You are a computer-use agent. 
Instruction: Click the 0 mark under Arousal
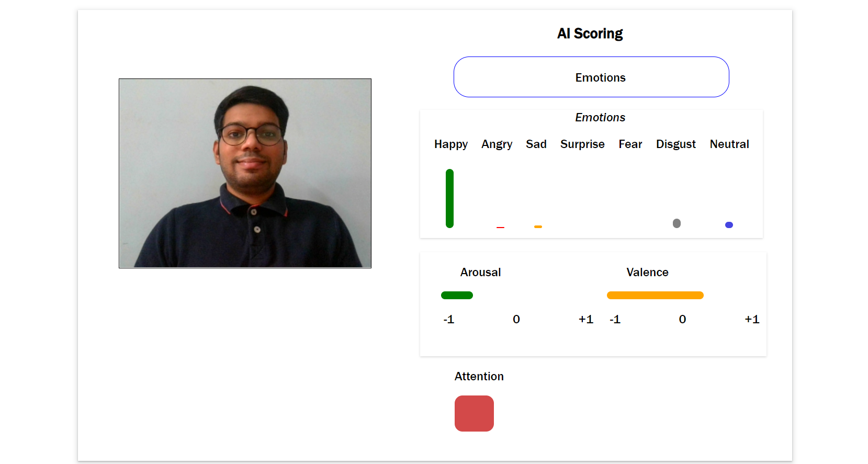[516, 319]
